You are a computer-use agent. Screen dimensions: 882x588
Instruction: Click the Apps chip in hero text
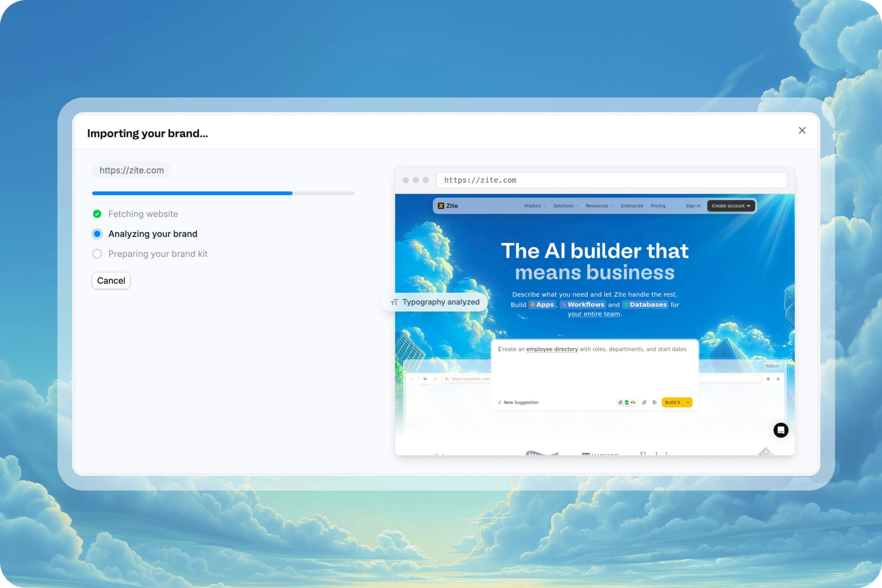point(542,304)
